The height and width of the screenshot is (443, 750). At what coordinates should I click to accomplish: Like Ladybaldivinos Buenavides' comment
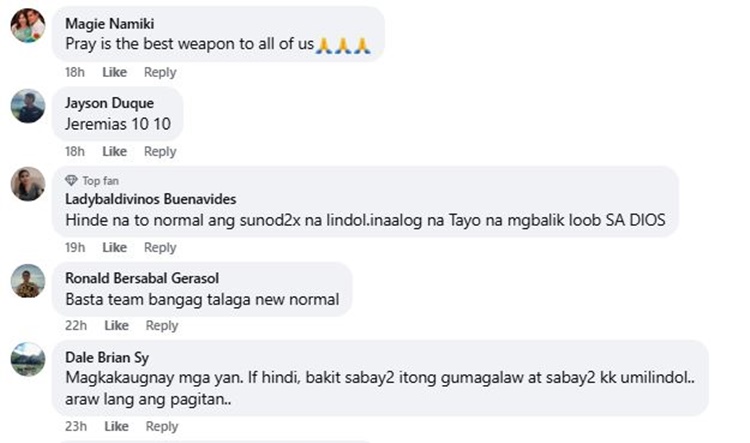[x=114, y=248]
